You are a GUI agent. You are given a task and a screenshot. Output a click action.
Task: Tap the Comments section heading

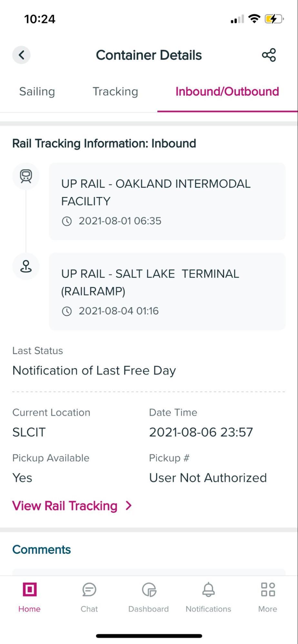(42, 550)
